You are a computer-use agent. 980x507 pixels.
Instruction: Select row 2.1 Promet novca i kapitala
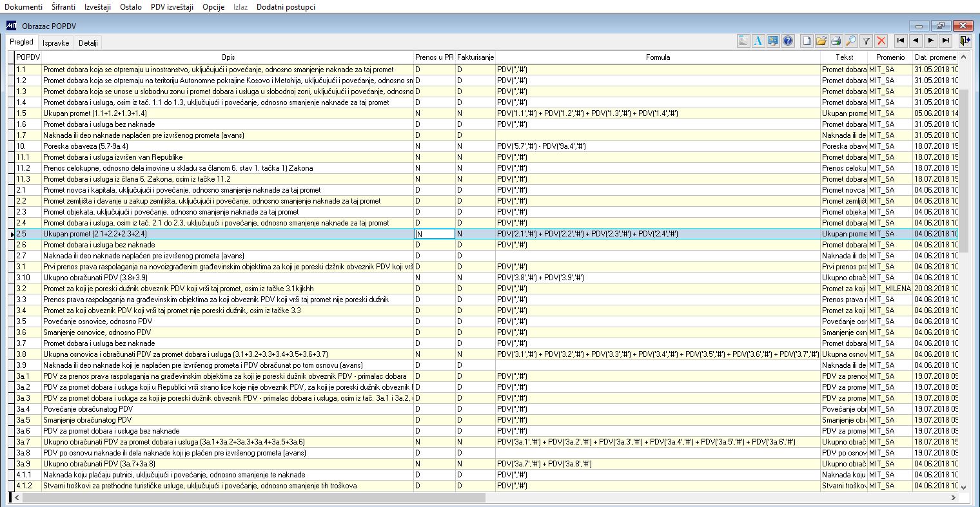point(228,190)
